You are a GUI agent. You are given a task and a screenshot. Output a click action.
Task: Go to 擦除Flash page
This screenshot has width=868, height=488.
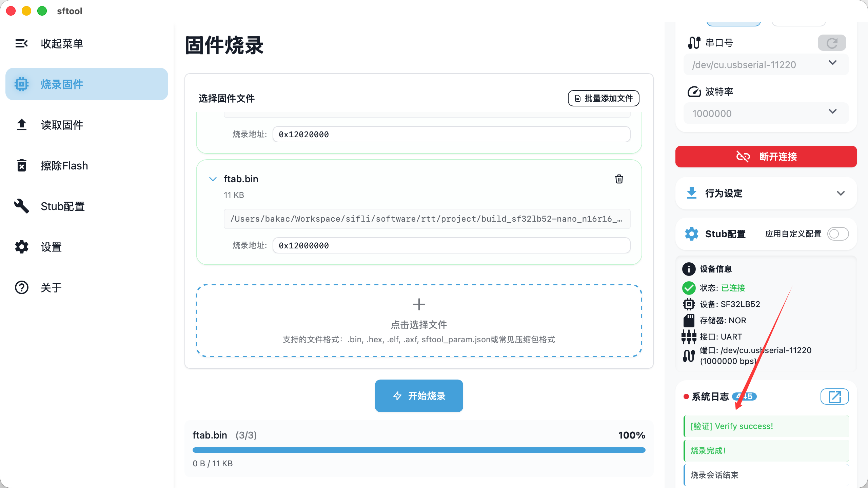point(64,165)
